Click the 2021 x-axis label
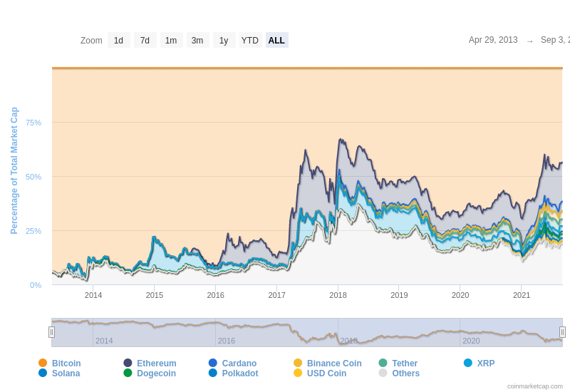This screenshot has height=392, width=570. point(522,295)
